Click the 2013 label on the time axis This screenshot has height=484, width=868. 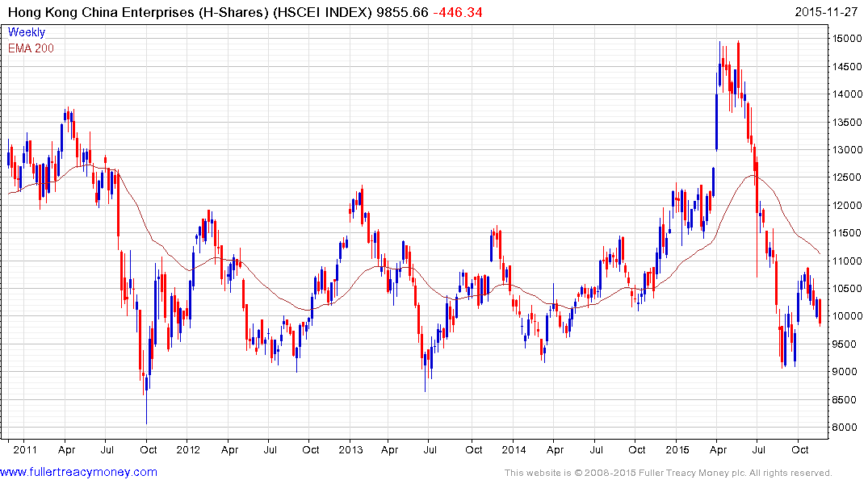(x=350, y=450)
